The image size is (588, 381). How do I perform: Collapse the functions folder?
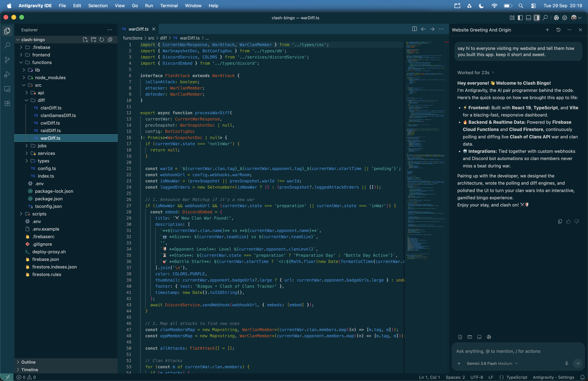tap(66, 62)
